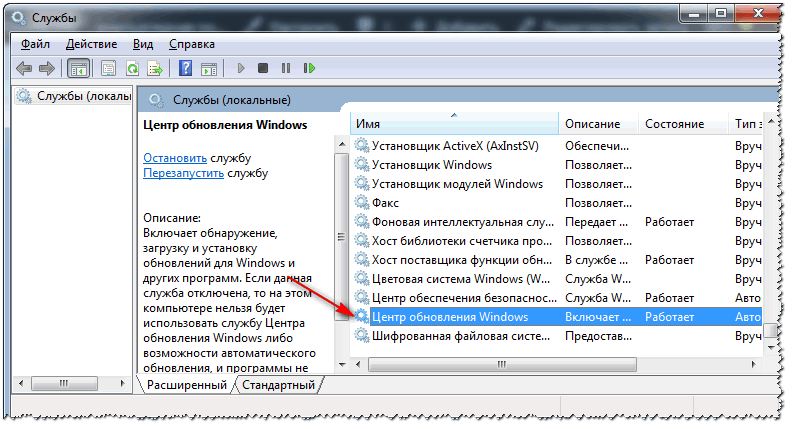The image size is (793, 429).
Task: Select the Установщик модулей Windows service
Action: [457, 184]
